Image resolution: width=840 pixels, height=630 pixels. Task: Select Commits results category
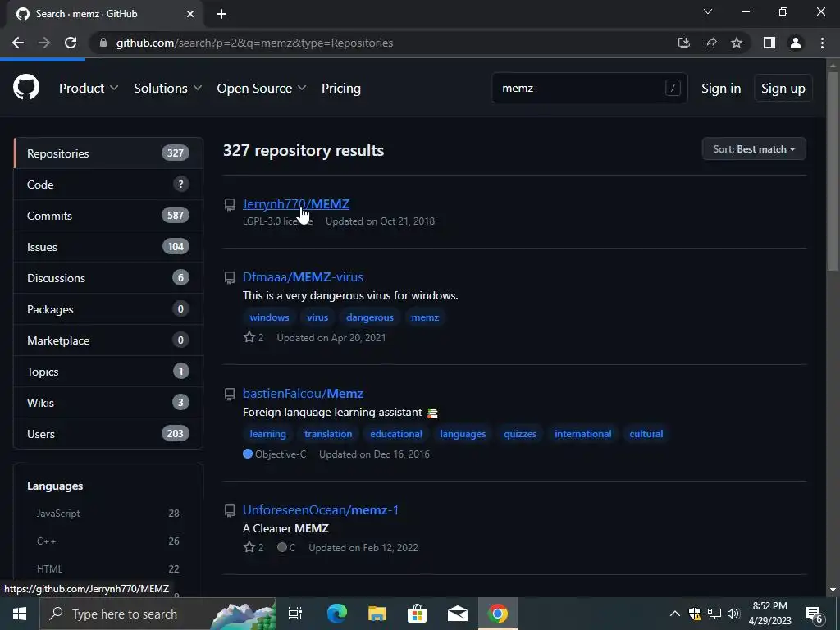click(x=108, y=216)
